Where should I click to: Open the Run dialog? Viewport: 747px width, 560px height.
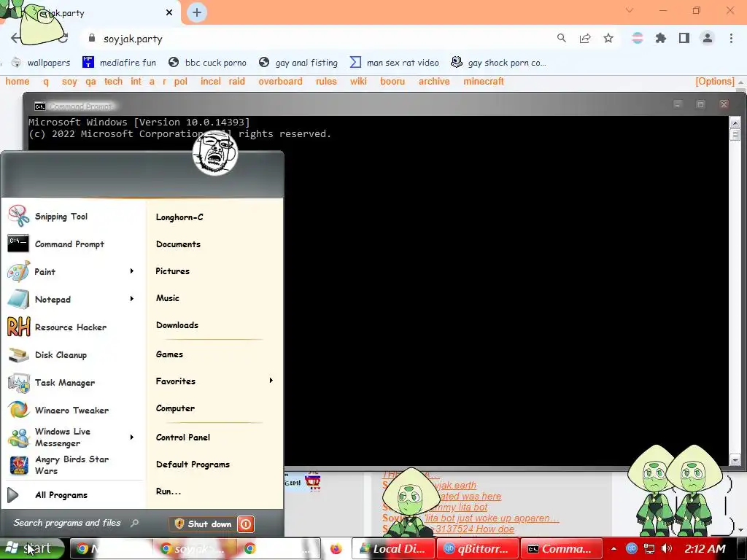(169, 491)
